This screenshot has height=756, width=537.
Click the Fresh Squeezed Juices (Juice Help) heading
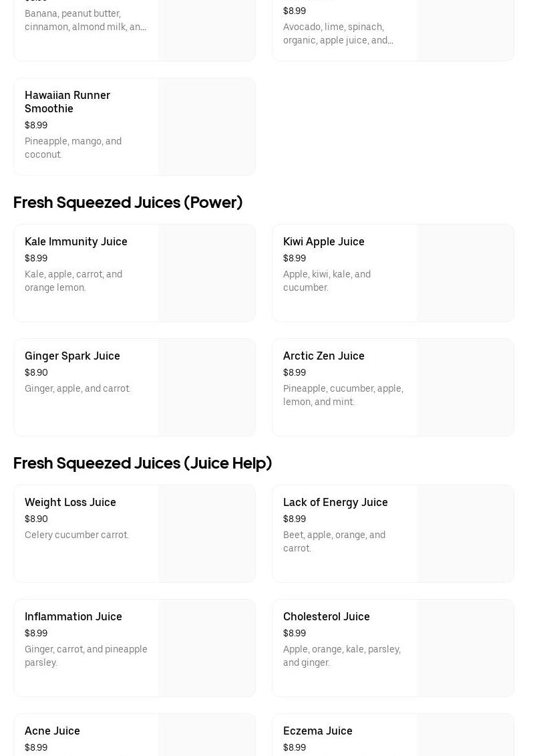coord(143,463)
